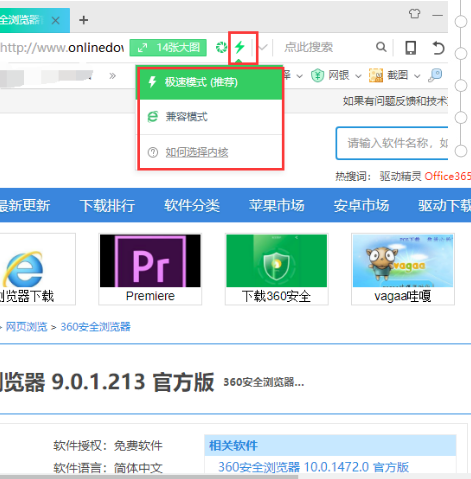Click the 14张大图 green button
Viewport: 471px width, 479px height.
point(168,48)
